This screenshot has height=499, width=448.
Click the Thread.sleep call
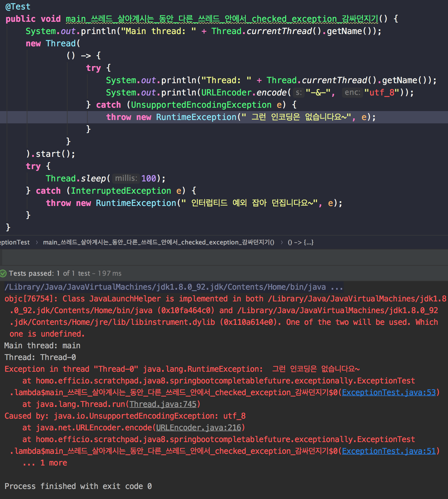105,178
